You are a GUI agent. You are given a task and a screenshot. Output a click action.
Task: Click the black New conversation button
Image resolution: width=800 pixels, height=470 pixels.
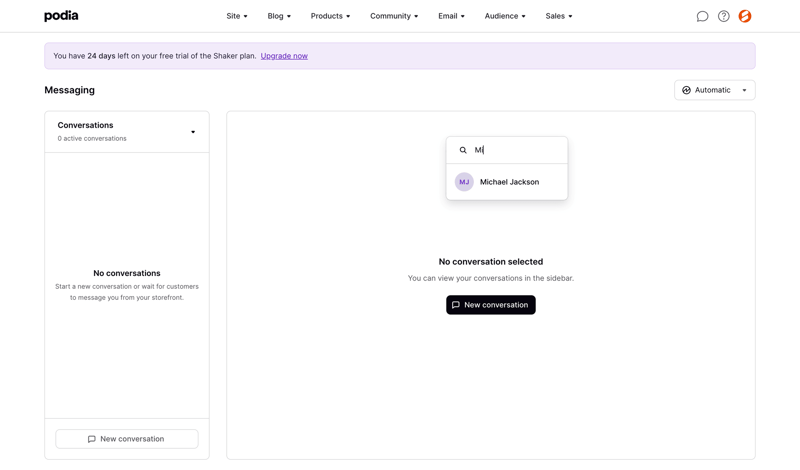(491, 305)
